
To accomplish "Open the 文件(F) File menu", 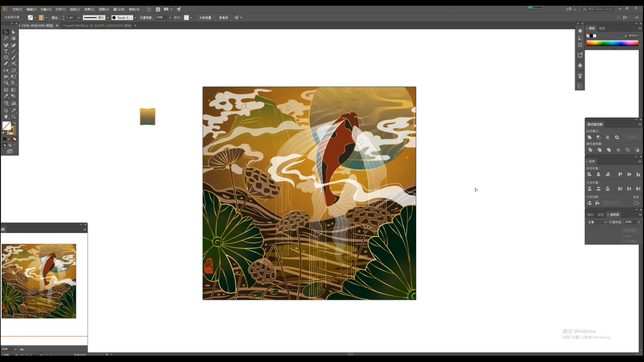I will [x=17, y=9].
